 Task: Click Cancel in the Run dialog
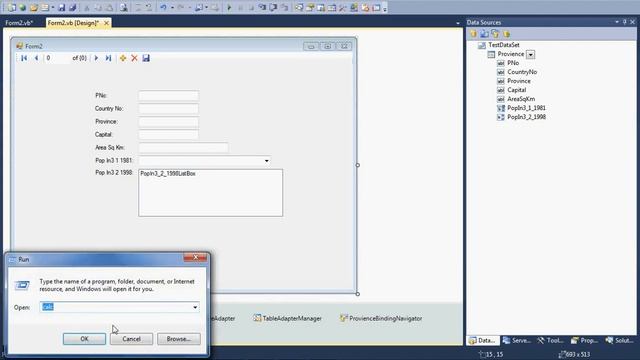click(x=131, y=339)
